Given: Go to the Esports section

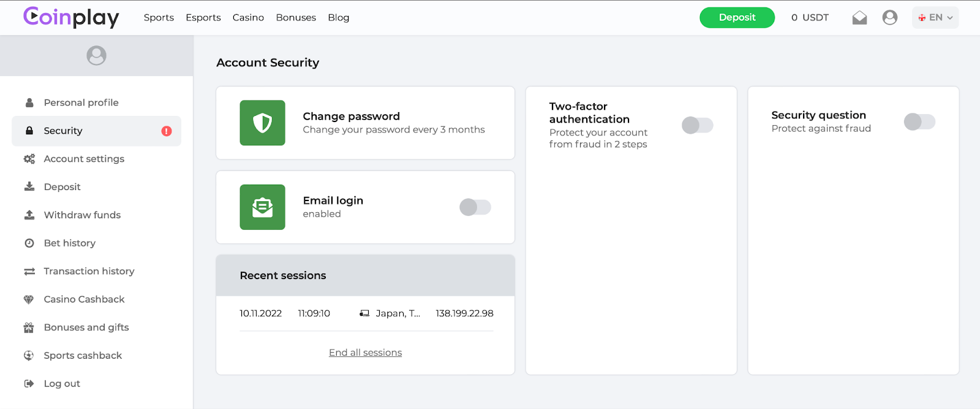Looking at the screenshot, I should click(x=203, y=18).
